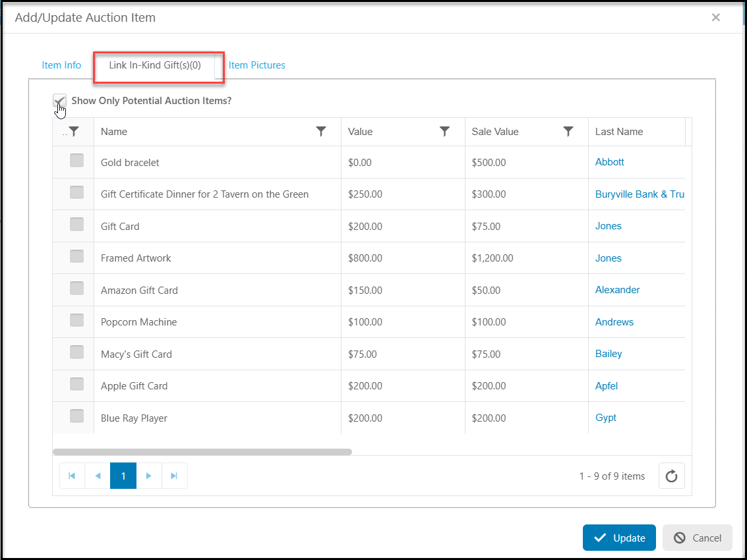Screen dimensions: 747x560
Task: Open the Buryville Bank & Trust link
Action: [x=640, y=194]
